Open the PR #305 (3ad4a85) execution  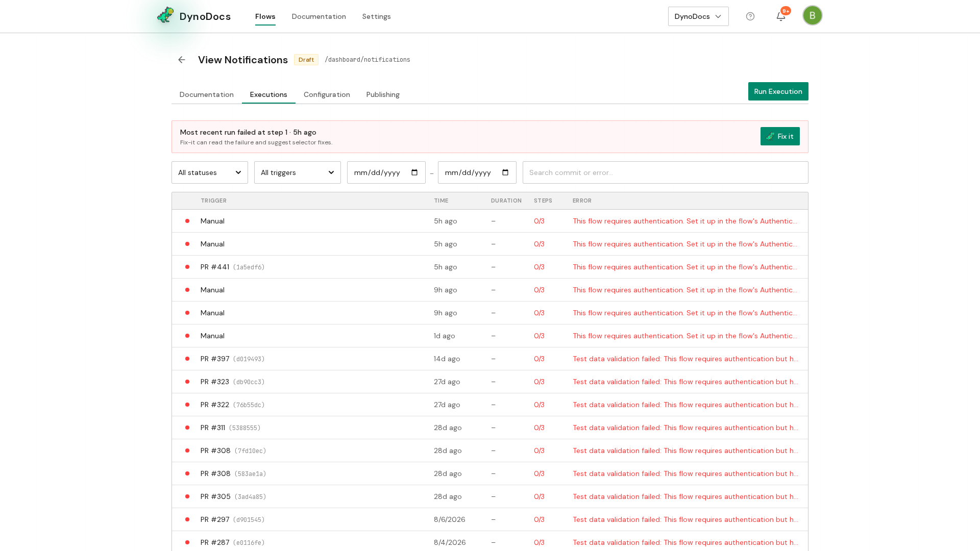pyautogui.click(x=490, y=496)
